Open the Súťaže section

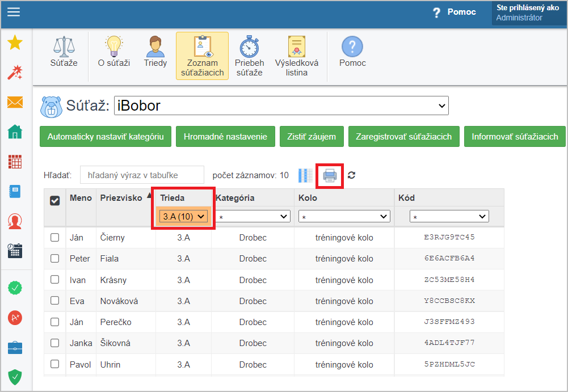tap(64, 52)
